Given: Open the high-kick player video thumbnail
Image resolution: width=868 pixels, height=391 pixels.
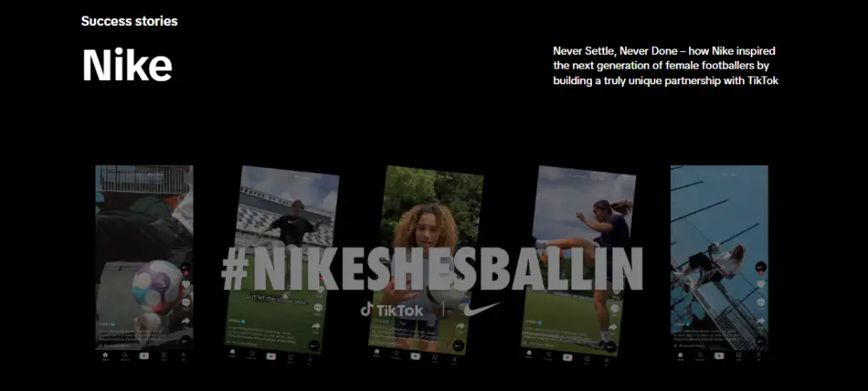Looking at the screenshot, I should point(577,267).
